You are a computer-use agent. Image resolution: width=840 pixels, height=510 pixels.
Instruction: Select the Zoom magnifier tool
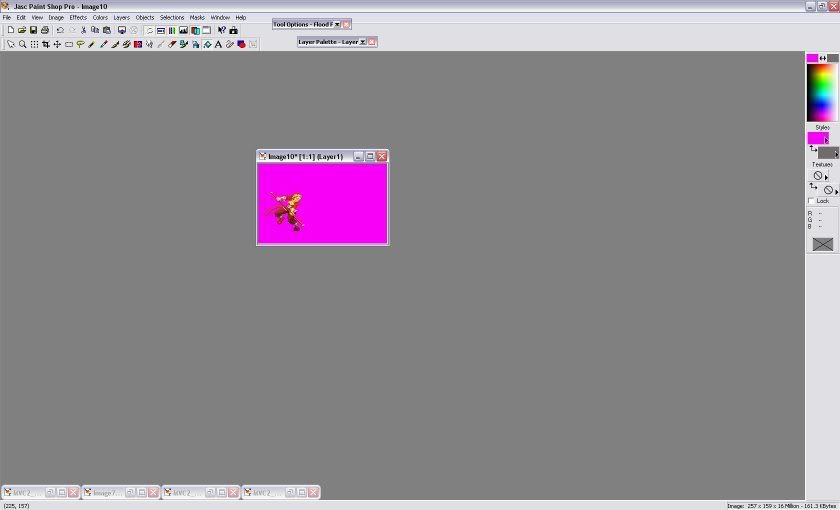(x=22, y=44)
